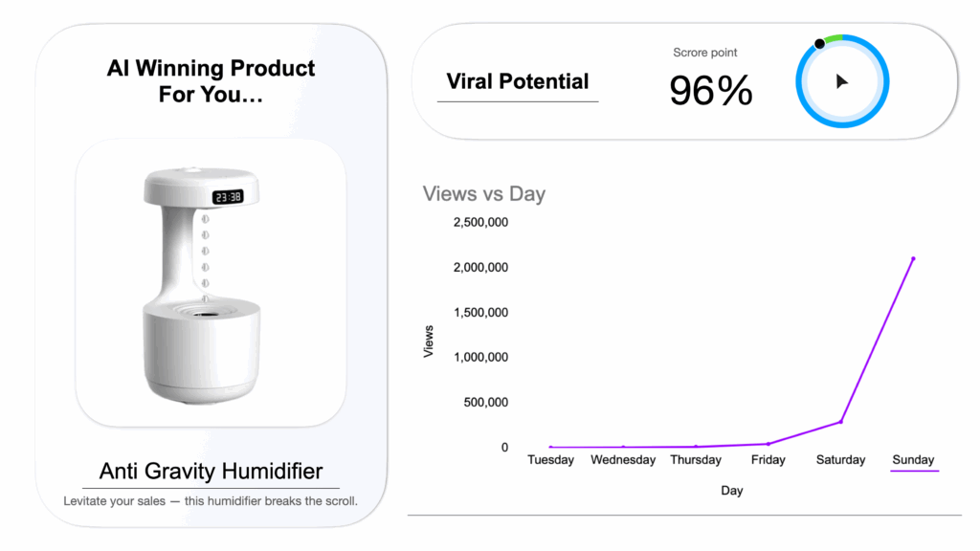Select Saturday on the day axis

(840, 460)
